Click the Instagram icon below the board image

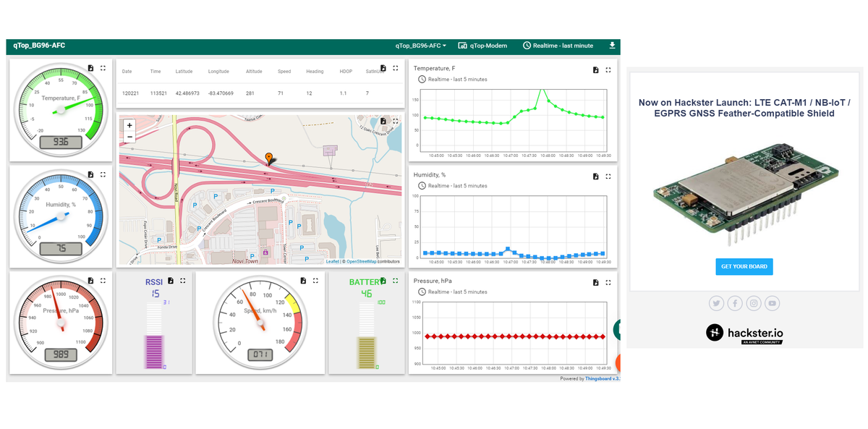tap(753, 303)
